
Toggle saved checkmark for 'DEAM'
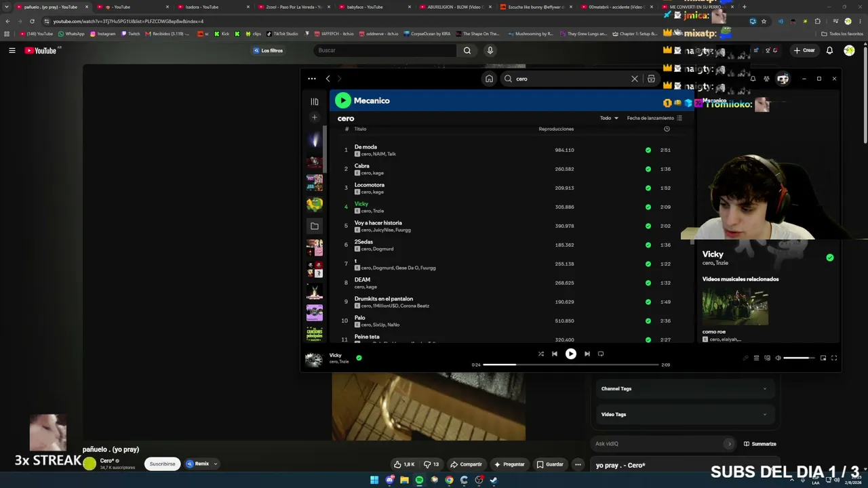(x=648, y=283)
